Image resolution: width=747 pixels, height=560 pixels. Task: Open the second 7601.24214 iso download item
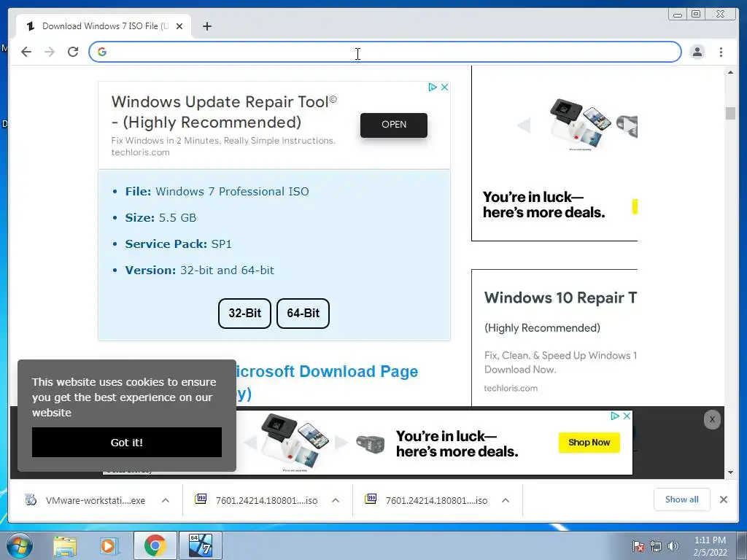click(x=427, y=500)
